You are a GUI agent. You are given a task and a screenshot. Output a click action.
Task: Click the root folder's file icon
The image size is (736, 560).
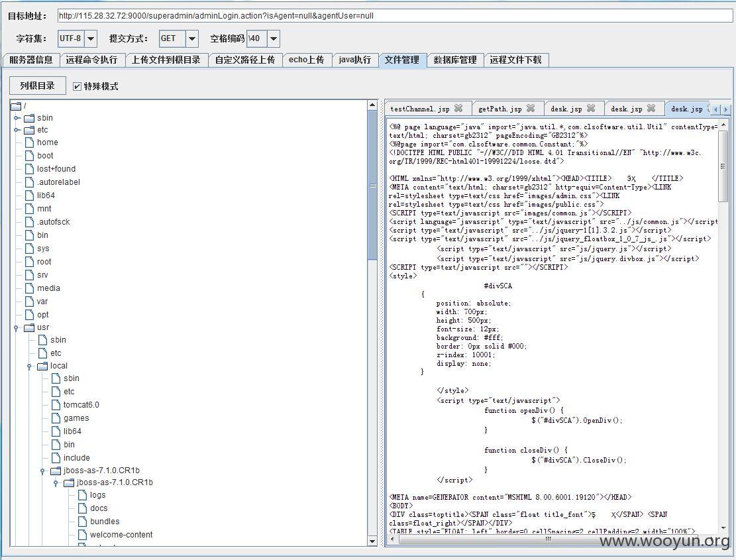click(29, 262)
